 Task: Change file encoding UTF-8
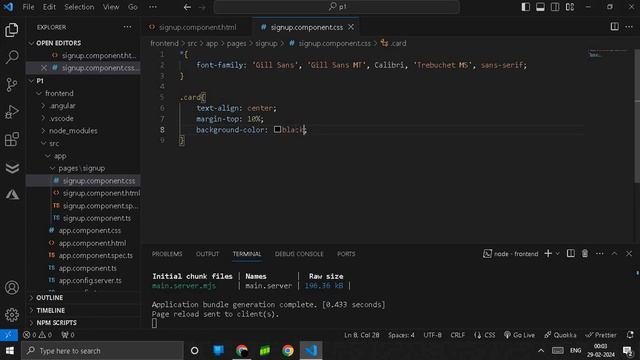432,335
